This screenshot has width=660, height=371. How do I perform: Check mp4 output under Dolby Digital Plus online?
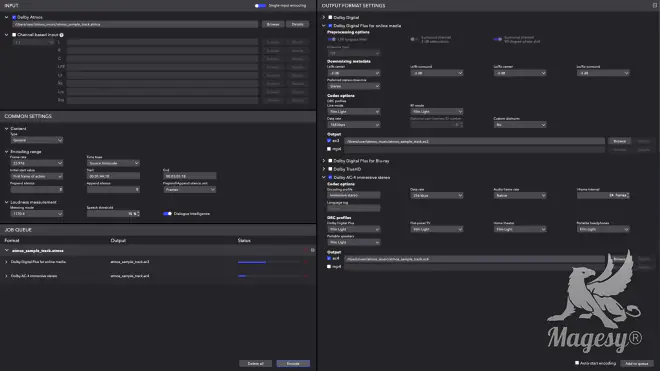[x=329, y=149]
